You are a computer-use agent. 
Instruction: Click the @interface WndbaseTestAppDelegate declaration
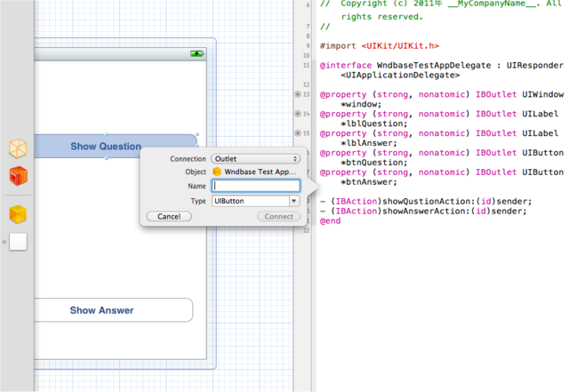tap(441, 66)
